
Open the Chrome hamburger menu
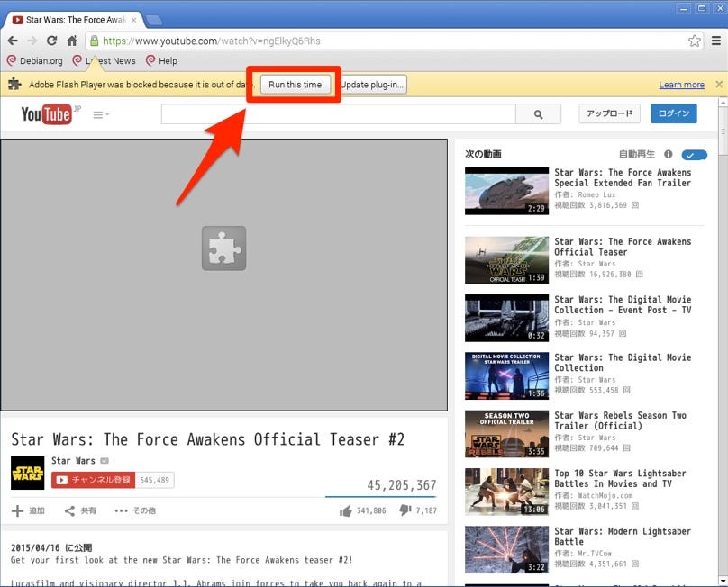[x=716, y=41]
